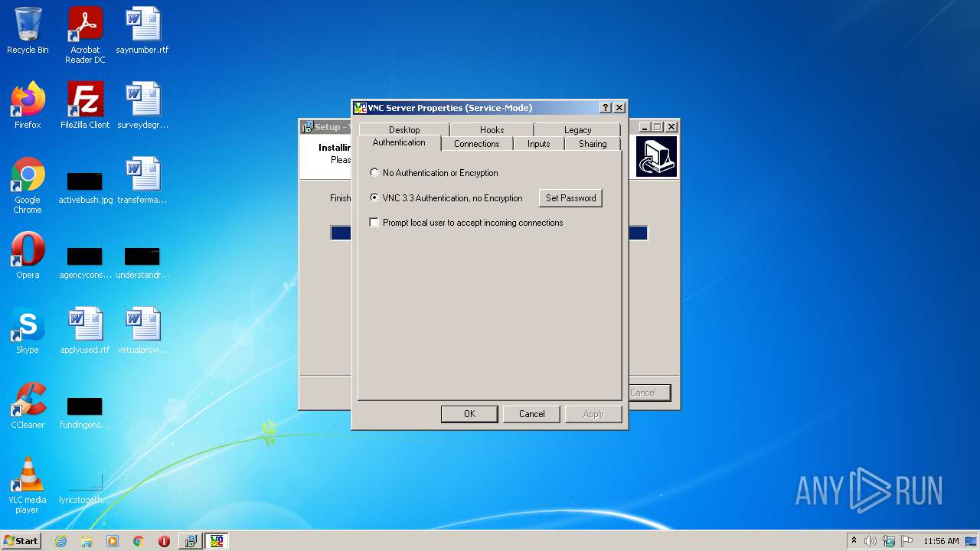Open the Start menu
980x551 pixels.
(x=21, y=541)
